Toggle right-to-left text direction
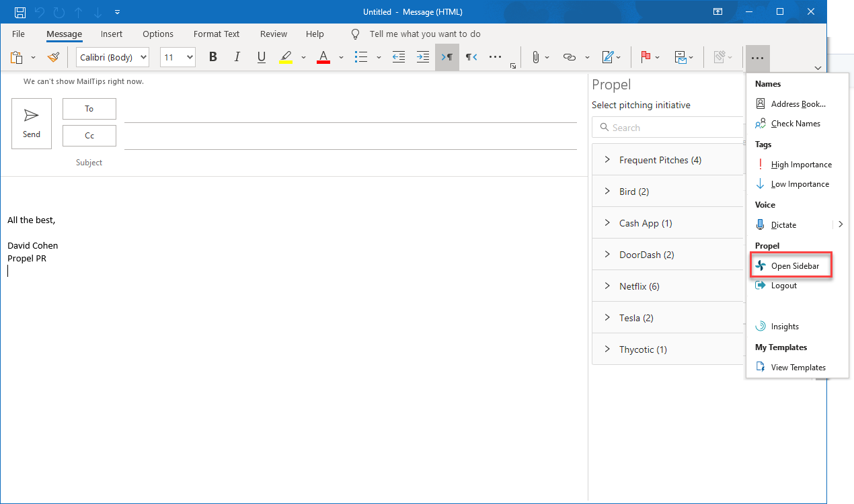 click(x=471, y=58)
